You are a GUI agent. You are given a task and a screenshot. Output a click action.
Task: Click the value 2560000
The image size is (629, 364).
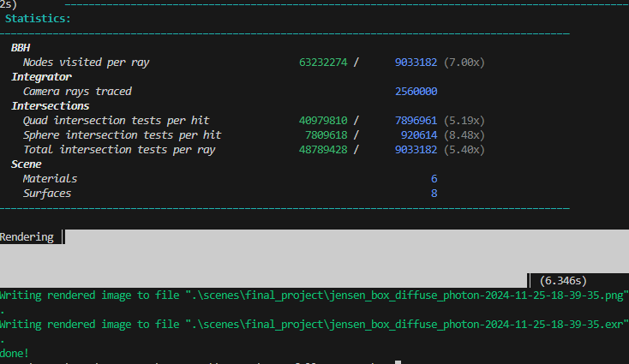tap(416, 92)
